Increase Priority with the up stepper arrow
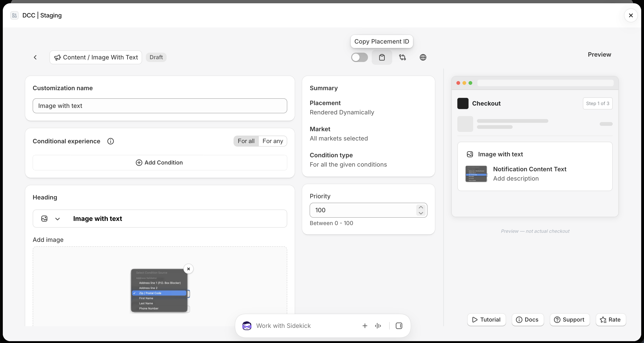This screenshot has height=343, width=644. (421, 207)
